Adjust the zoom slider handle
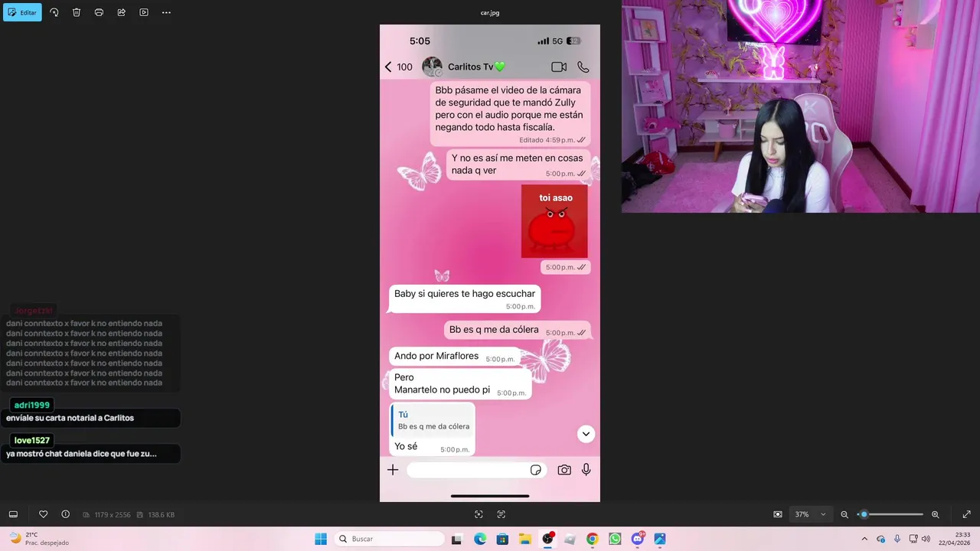980x551 pixels. (864, 514)
